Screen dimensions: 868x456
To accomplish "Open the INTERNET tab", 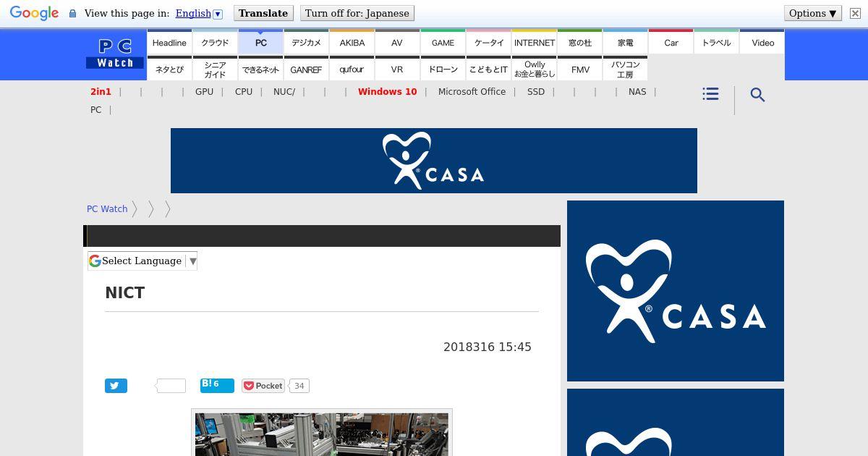I will click(535, 43).
